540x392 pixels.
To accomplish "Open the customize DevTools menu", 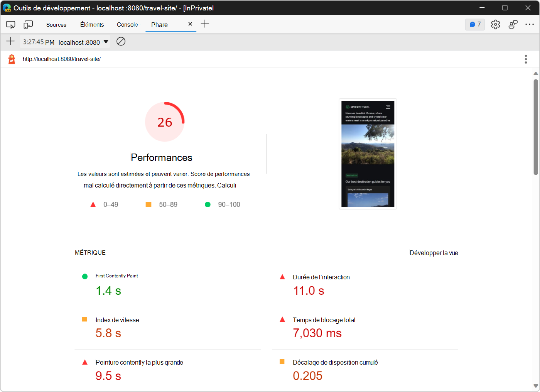I will 530,24.
